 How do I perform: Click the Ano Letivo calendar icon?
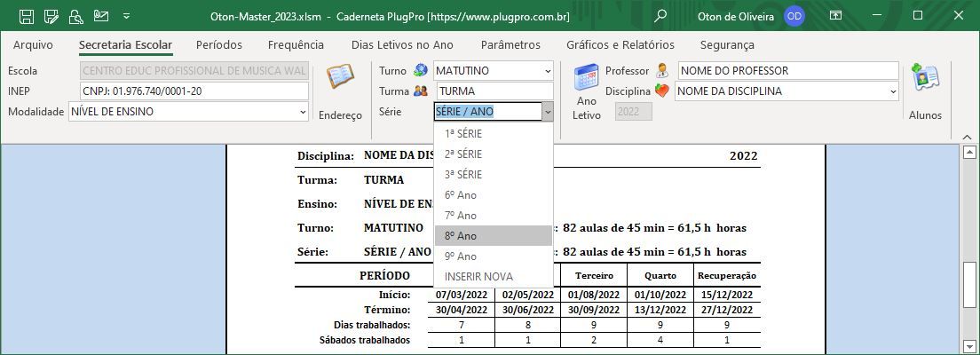point(586,79)
